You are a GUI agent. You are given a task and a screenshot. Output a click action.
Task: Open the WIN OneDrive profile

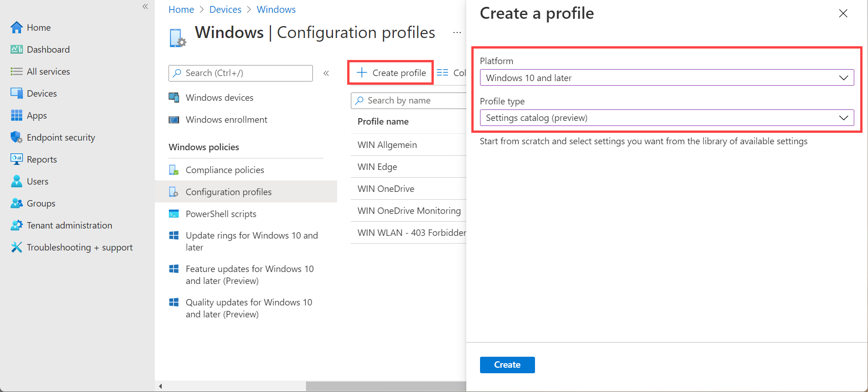pos(386,189)
